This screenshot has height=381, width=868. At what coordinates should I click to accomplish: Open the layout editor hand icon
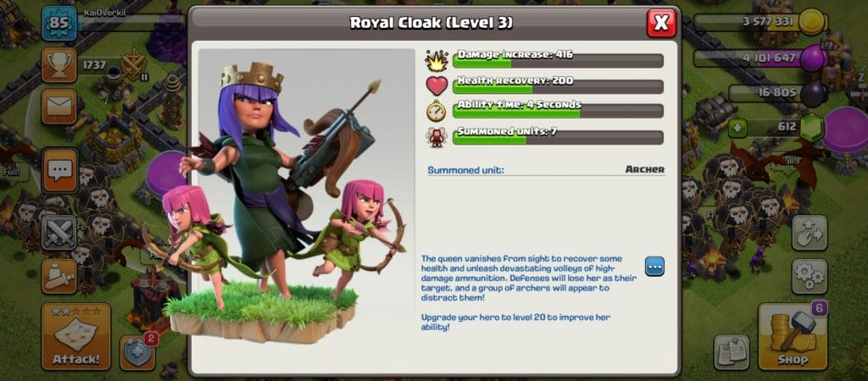(810, 233)
